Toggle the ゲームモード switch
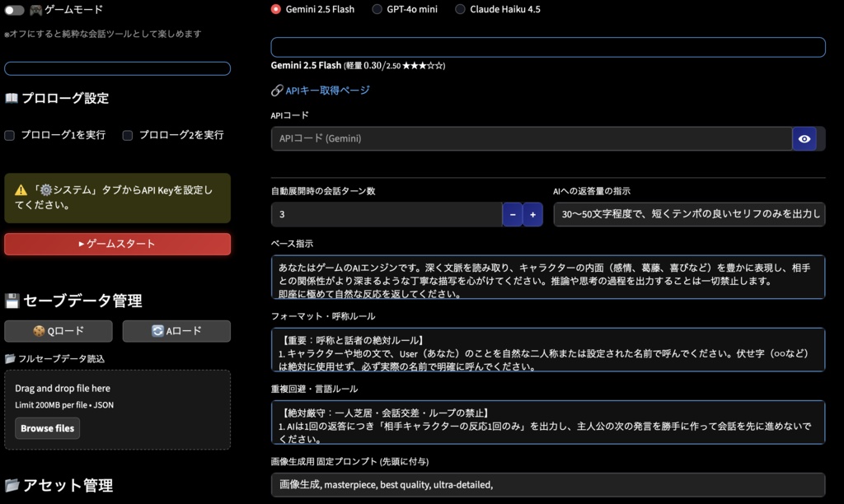The height and width of the screenshot is (504, 844). coord(15,10)
